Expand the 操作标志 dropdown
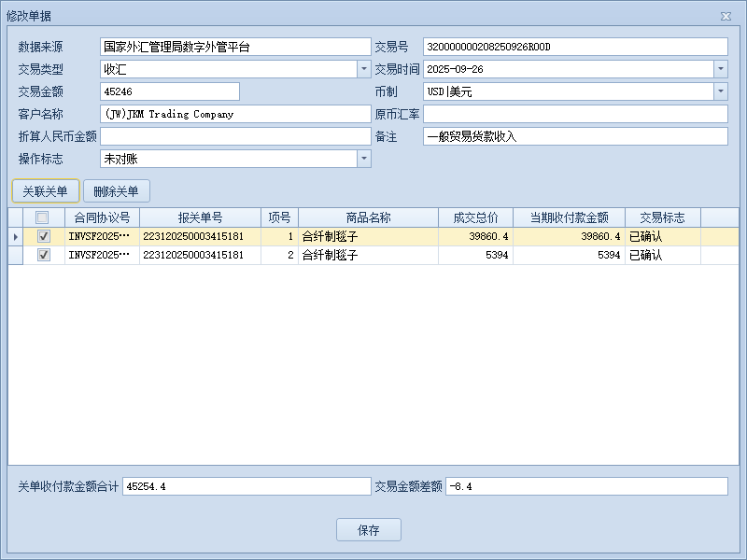Viewport: 747px width, 560px height. click(x=363, y=159)
